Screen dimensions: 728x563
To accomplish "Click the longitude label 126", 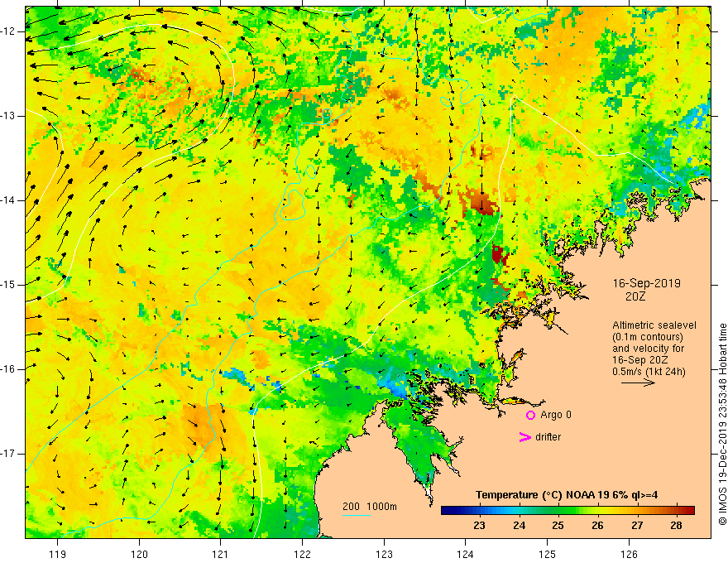I will point(629,554).
